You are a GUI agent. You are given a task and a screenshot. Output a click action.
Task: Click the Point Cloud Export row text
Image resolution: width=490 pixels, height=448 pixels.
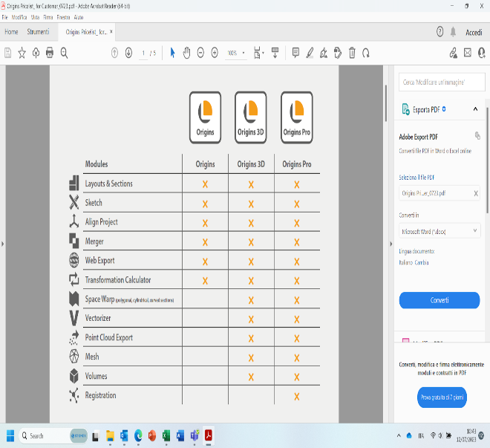[x=108, y=337]
